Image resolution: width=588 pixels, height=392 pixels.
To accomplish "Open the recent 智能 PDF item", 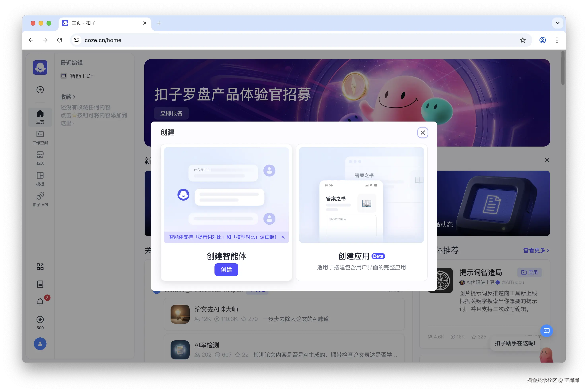I will [81, 76].
